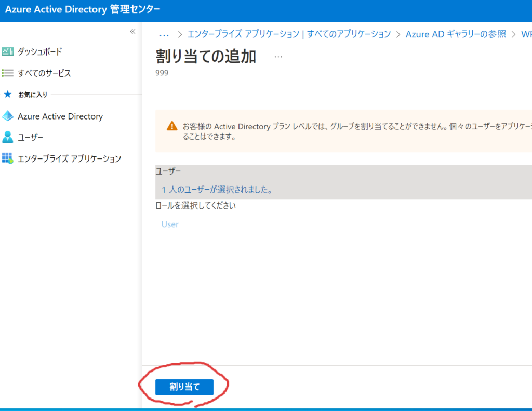Open ダッシュボード from the sidebar

tap(39, 51)
